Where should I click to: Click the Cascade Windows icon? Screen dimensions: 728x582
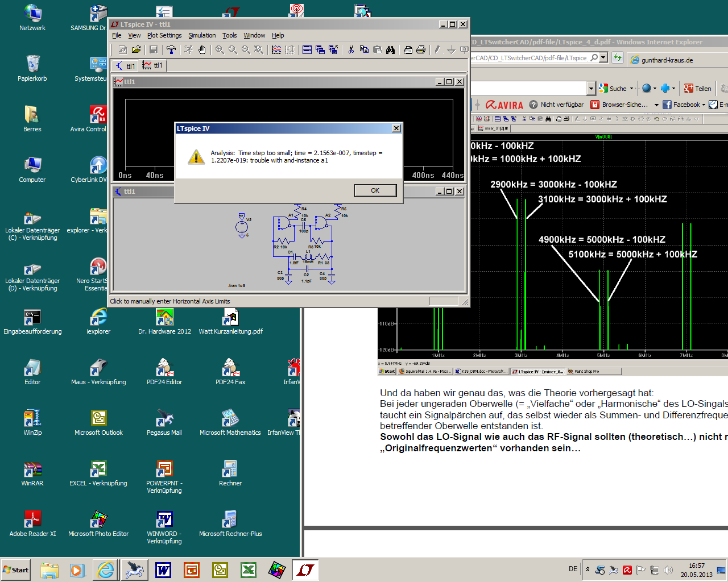pyautogui.click(x=320, y=50)
